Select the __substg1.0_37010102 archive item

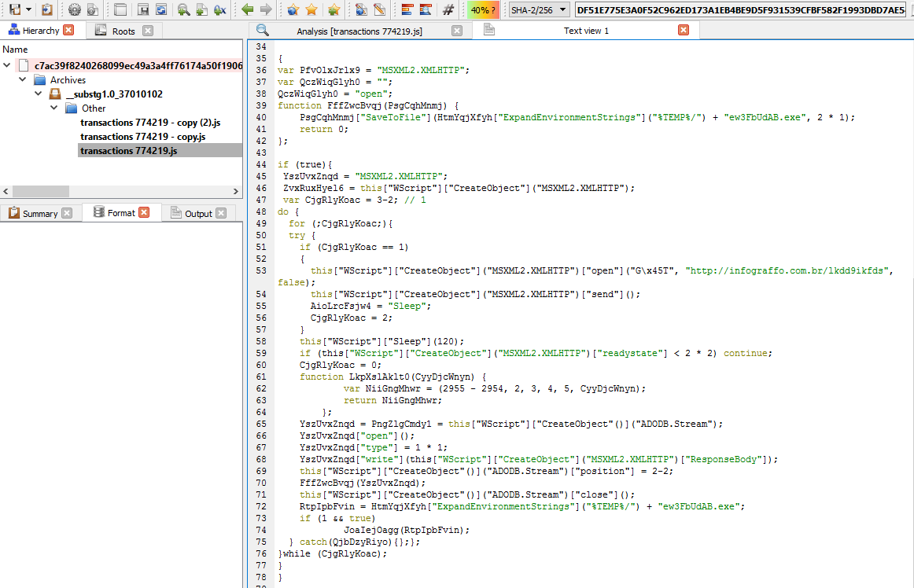point(114,94)
